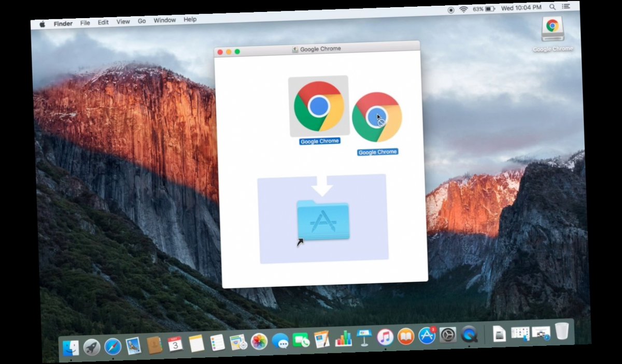
Task: Open Notification Center from the menu bar
Action: click(566, 7)
